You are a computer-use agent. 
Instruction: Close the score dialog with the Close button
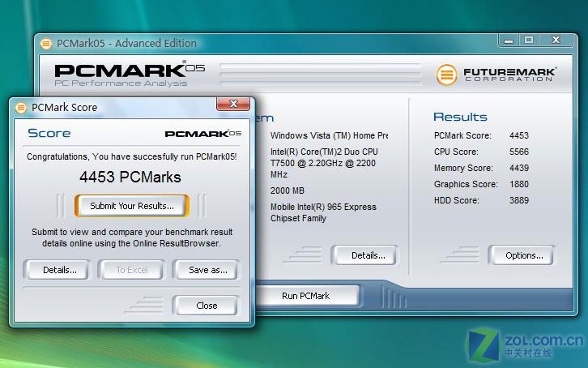click(207, 306)
